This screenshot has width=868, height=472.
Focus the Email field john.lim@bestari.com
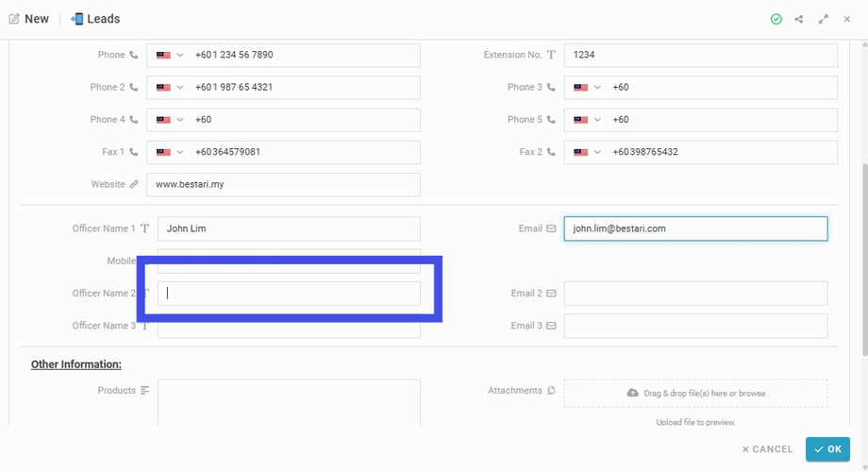(x=696, y=228)
